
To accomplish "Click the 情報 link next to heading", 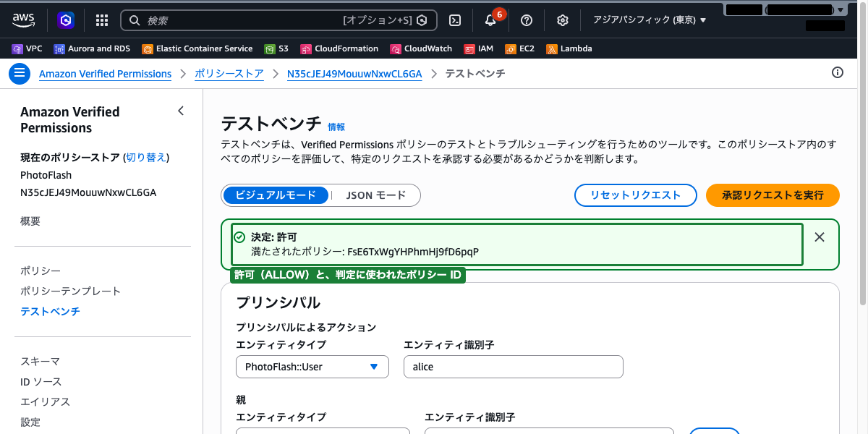I will pos(336,127).
